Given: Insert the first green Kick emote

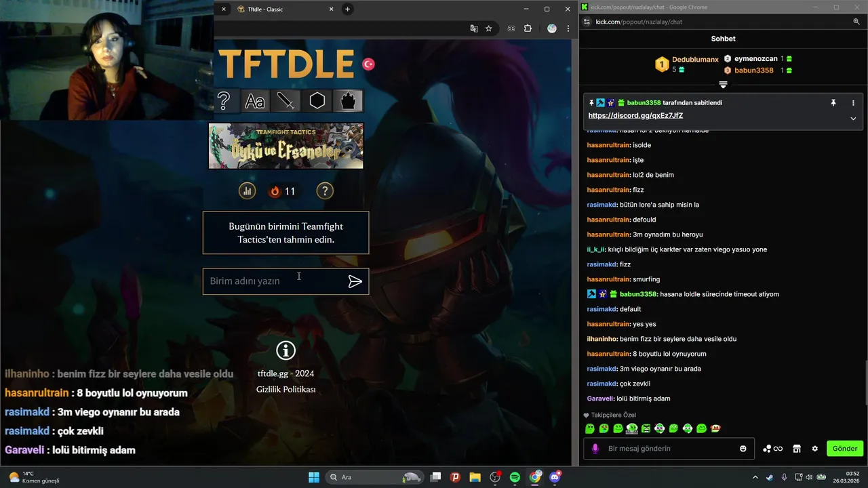Looking at the screenshot, I should pyautogui.click(x=590, y=428).
